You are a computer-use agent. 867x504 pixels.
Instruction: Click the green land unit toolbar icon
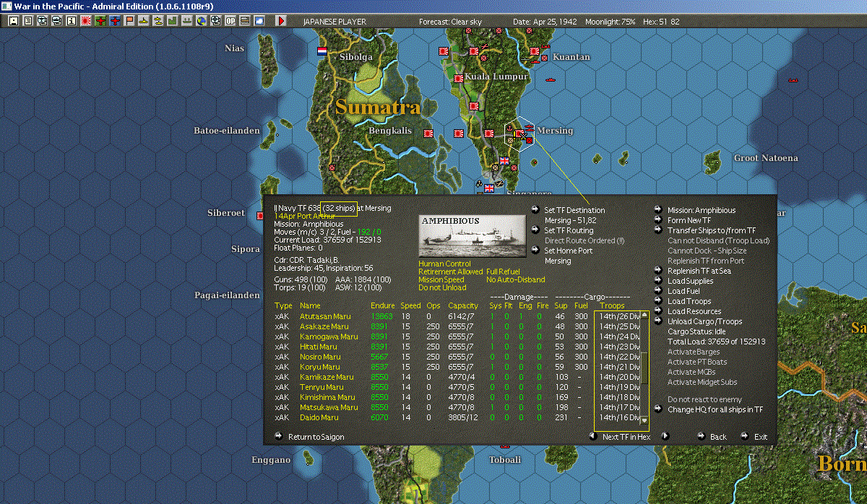click(172, 21)
